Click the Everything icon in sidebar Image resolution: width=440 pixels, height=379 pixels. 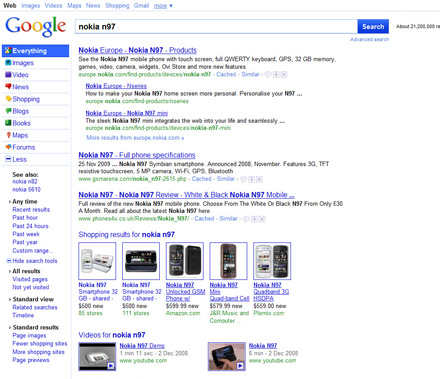coord(8,51)
